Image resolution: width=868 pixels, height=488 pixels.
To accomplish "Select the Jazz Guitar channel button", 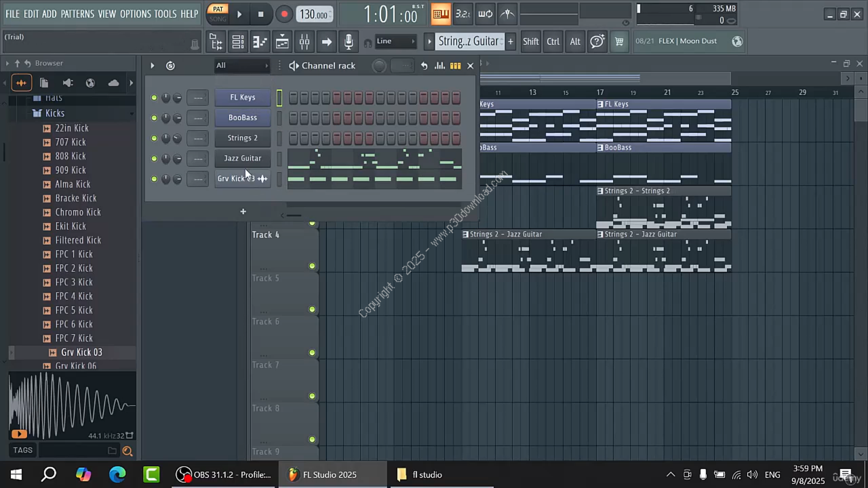I will coord(243,159).
